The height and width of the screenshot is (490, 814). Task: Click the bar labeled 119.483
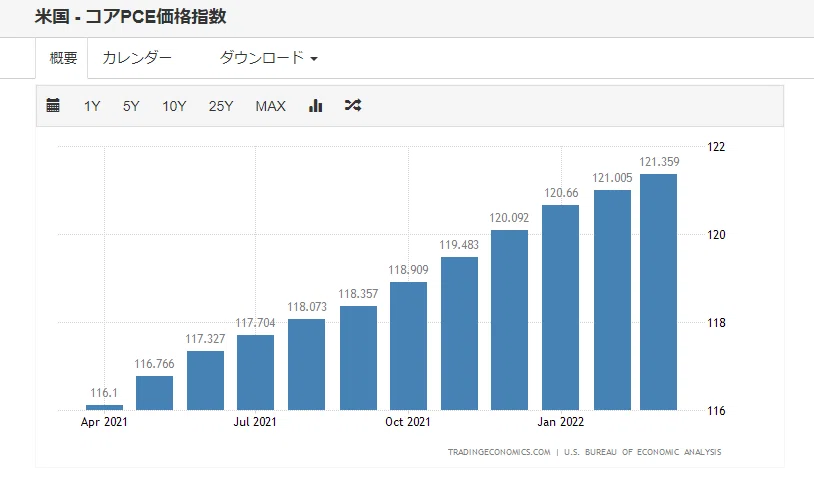pos(459,333)
